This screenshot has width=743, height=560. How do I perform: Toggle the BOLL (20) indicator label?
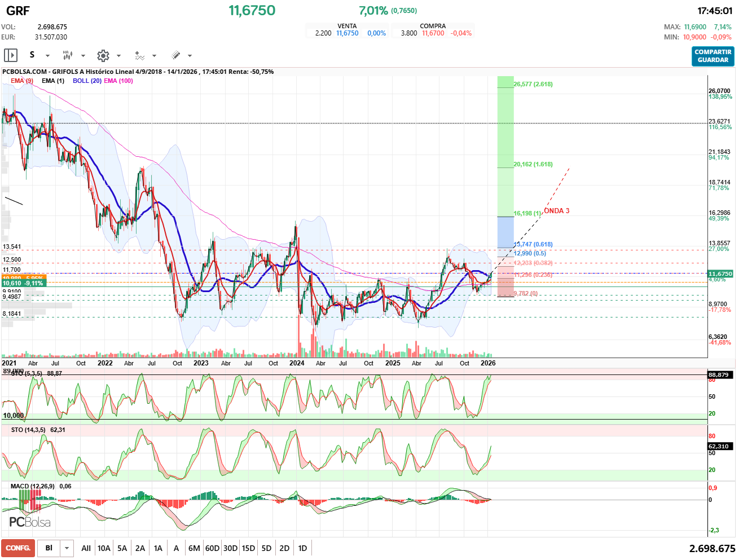coord(87,81)
